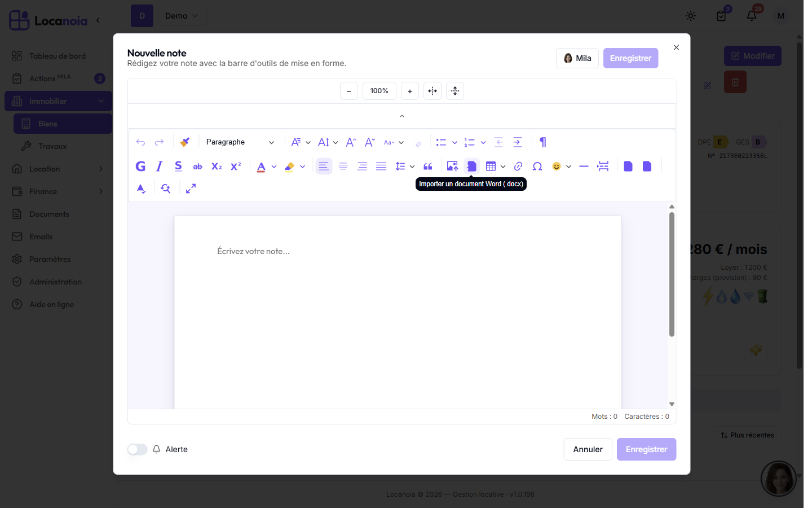812x508 pixels.
Task: Click the bottom Enregistrer button
Action: point(646,449)
